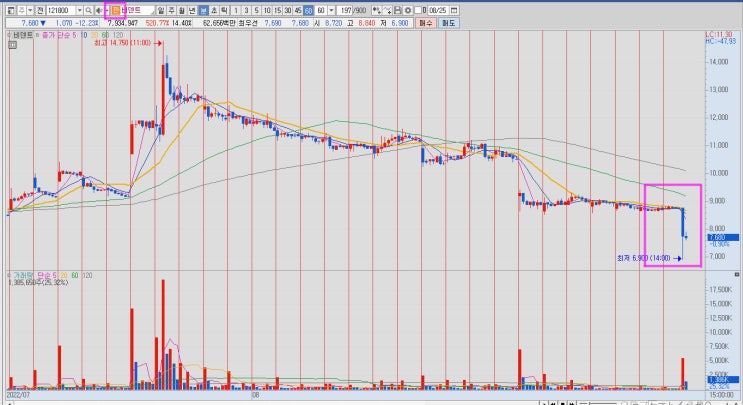Open the calendar icon next to 08/25
Viewport: 743px width, 405px height.
point(453,10)
